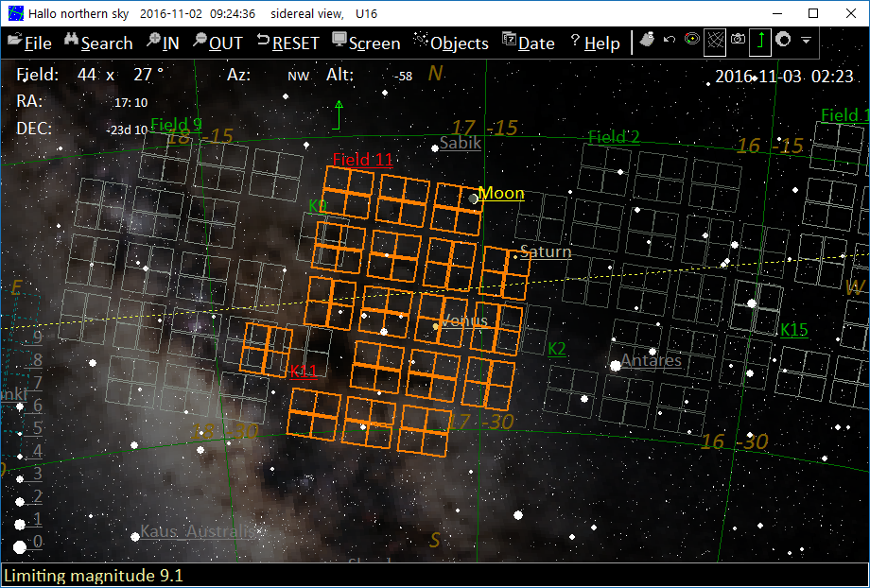Open the Help menu

(x=596, y=43)
